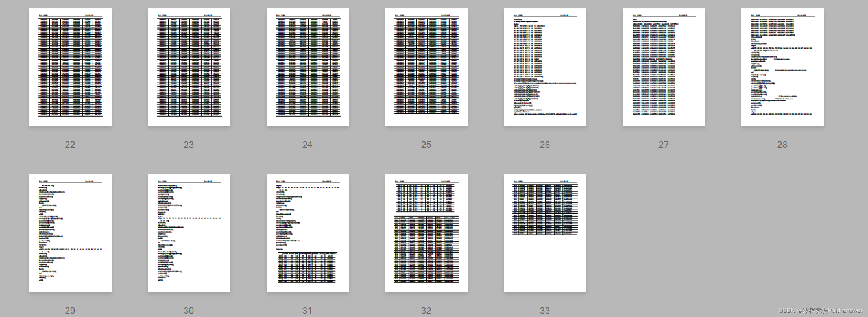868x317 pixels.
Task: Select the page 26 thumbnail
Action: click(545, 67)
